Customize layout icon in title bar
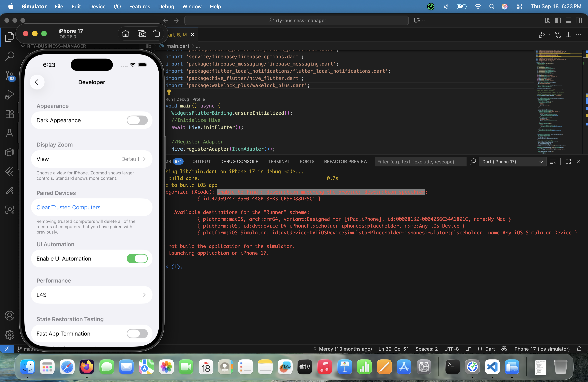The width and height of the screenshot is (588, 382). click(x=548, y=21)
